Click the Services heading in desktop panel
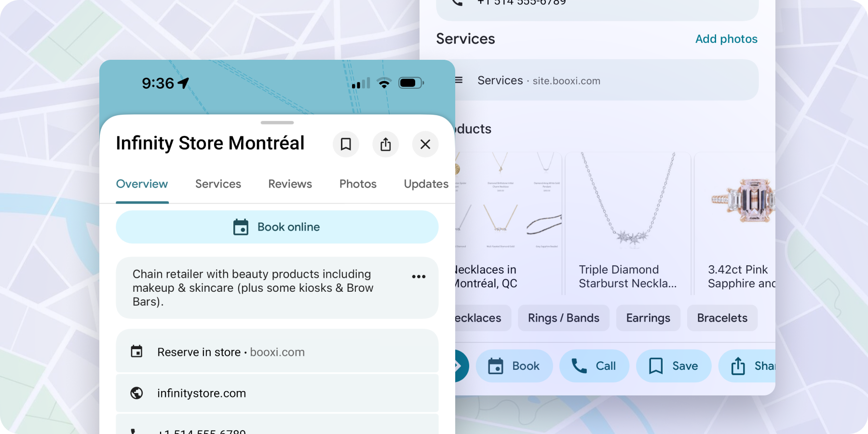 465,39
